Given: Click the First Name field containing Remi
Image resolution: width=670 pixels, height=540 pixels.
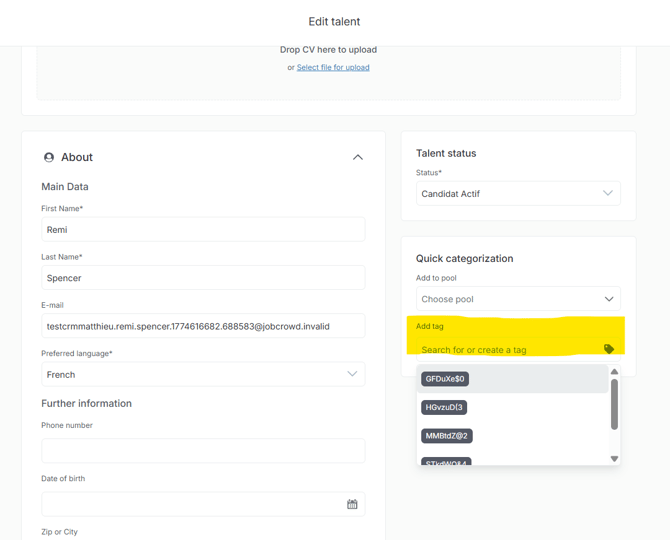Looking at the screenshot, I should pos(203,229).
